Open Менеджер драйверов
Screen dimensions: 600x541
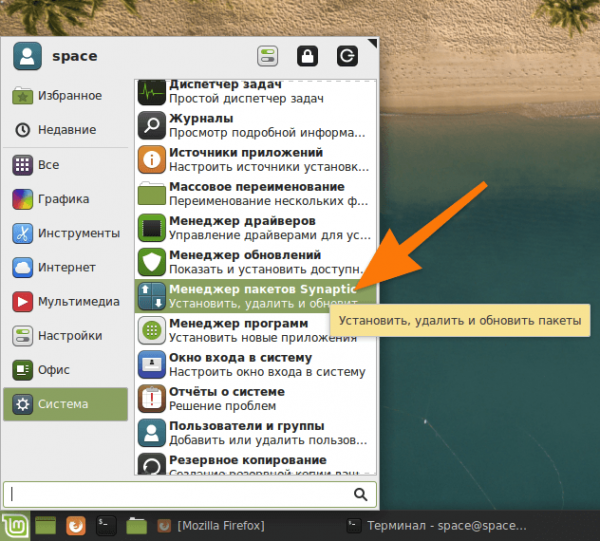coord(256,228)
